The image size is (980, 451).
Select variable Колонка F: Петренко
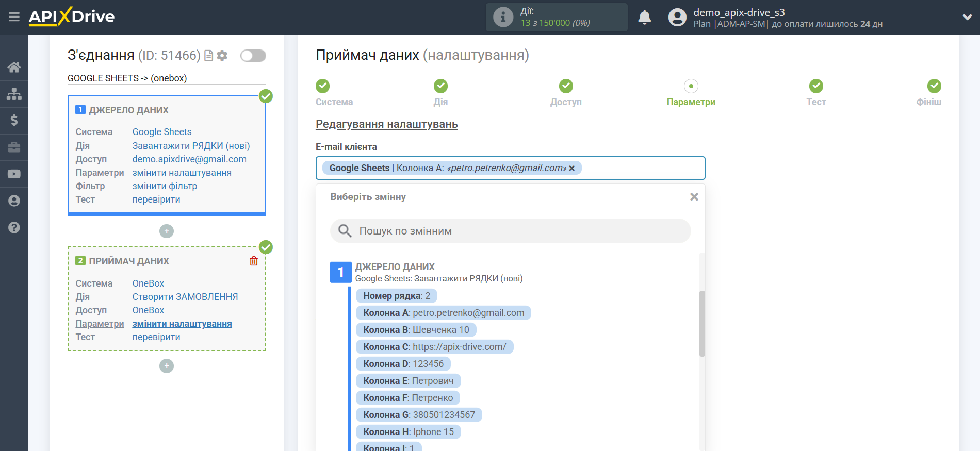point(408,398)
